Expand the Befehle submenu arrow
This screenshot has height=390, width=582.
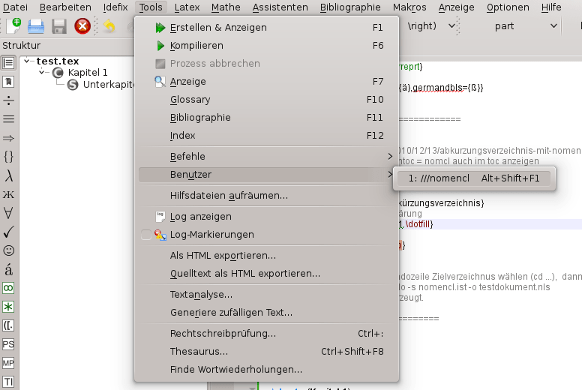point(390,157)
